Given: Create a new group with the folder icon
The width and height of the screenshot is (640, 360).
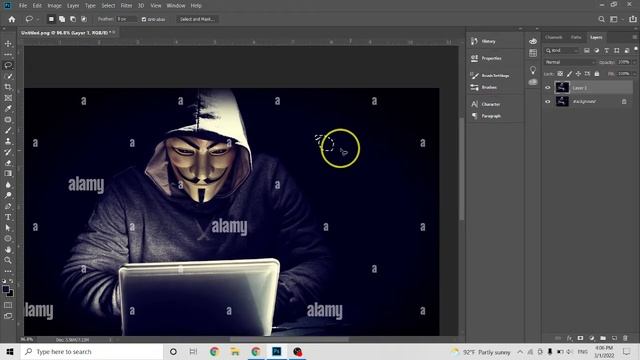Looking at the screenshot, I should click(603, 338).
